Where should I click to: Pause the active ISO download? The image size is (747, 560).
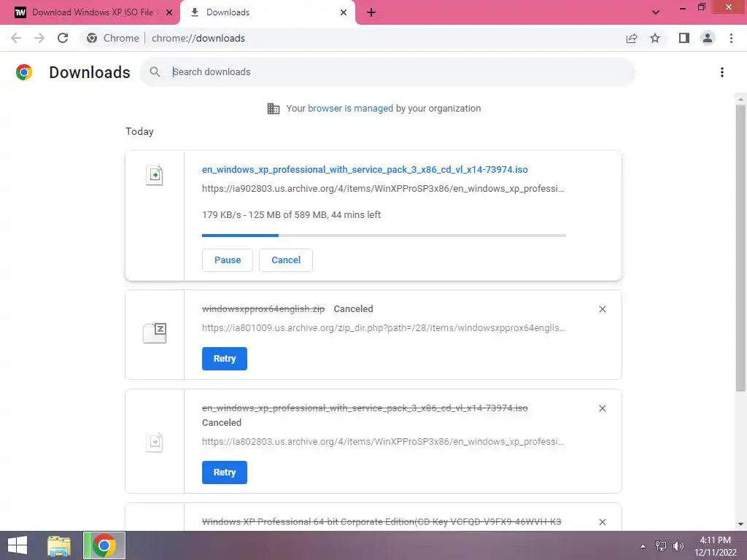(228, 260)
